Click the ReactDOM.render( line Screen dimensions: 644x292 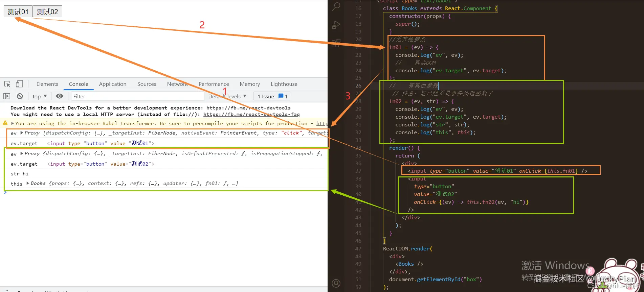pos(408,249)
